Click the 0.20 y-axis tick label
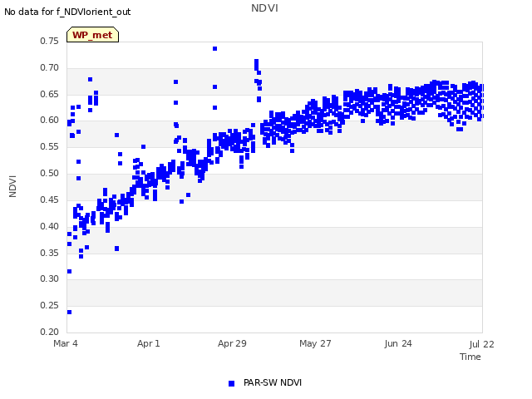Viewport: 532px width, 399px height. pyautogui.click(x=50, y=332)
